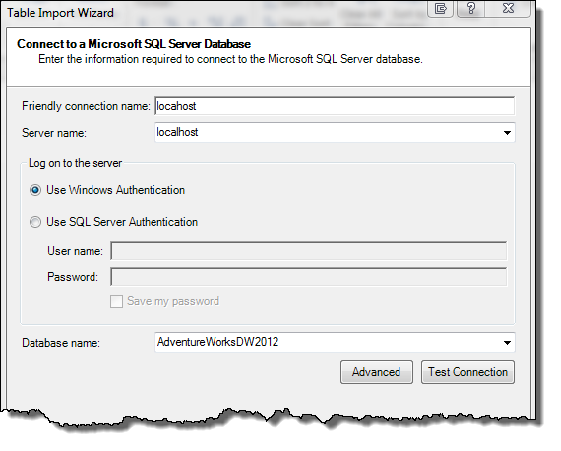The image size is (561, 451).
Task: Click the Advanced button
Action: tap(376, 372)
